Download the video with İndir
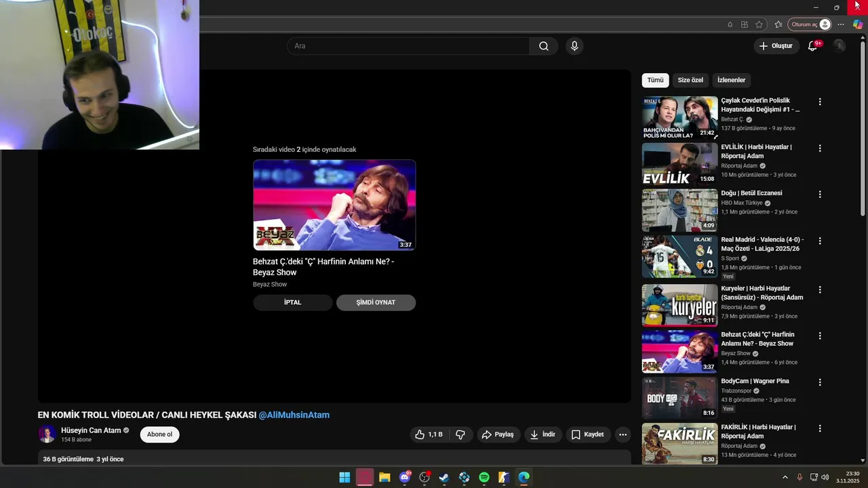The width and height of the screenshot is (868, 488). click(x=543, y=434)
